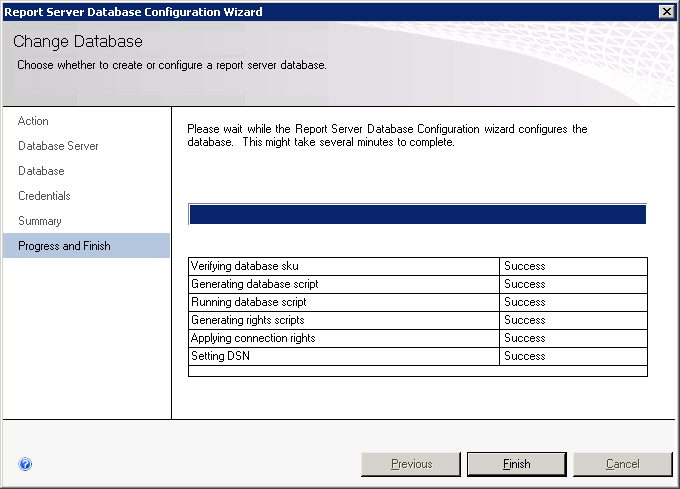Screen dimensions: 680x489
Task: Click the Previous button
Action: point(411,464)
